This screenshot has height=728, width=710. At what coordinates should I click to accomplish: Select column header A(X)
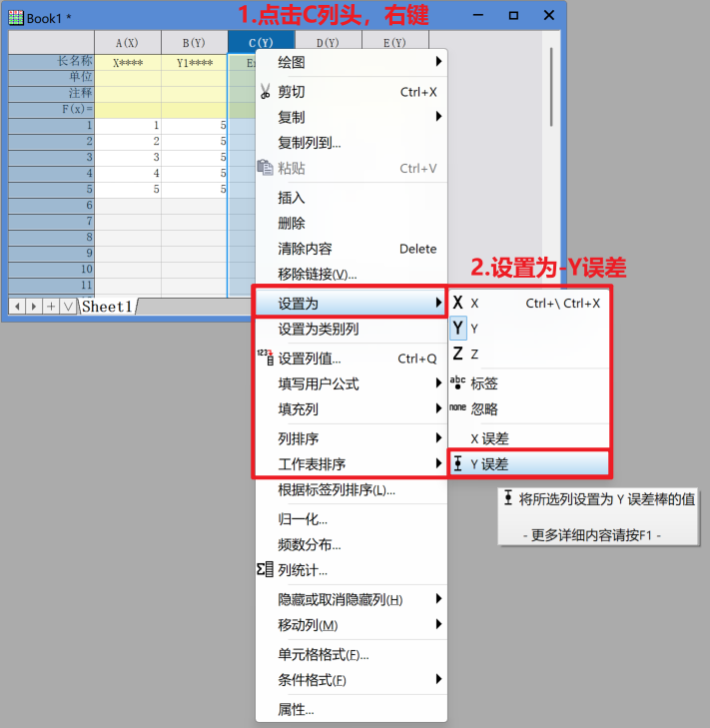127,43
